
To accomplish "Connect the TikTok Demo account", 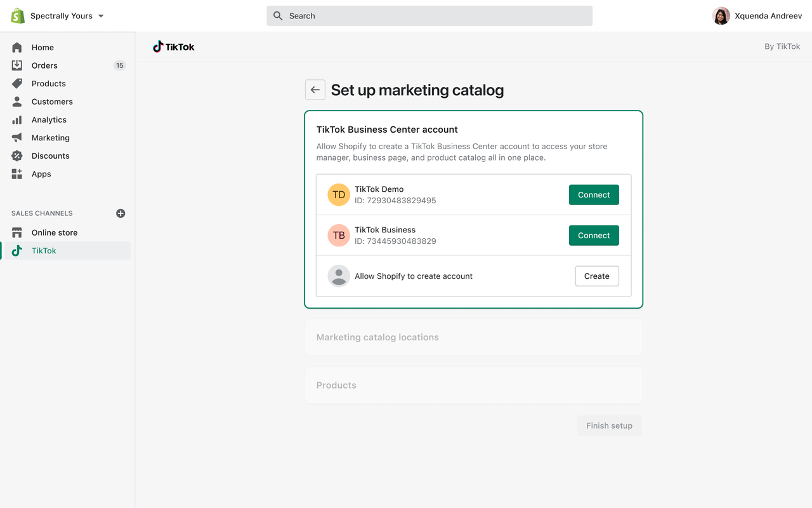I will pos(594,195).
